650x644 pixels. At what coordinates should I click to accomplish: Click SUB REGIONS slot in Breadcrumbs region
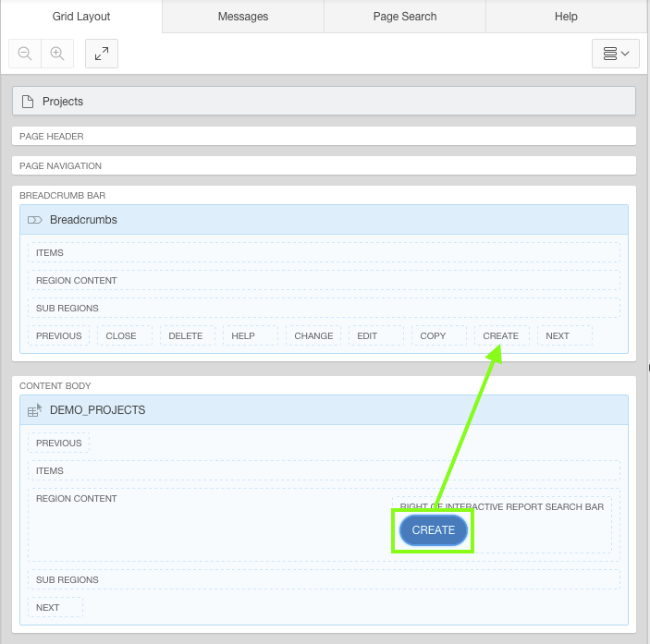pos(324,308)
